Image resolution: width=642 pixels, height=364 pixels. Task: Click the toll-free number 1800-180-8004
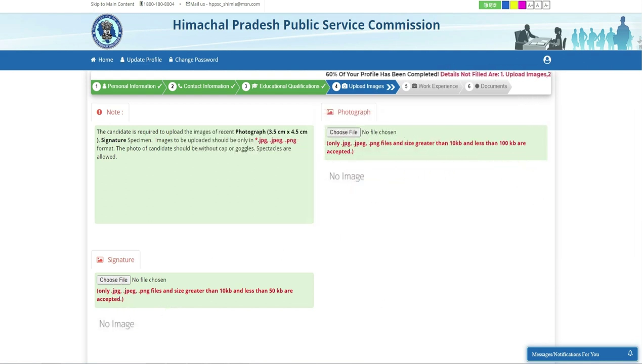tap(157, 4)
